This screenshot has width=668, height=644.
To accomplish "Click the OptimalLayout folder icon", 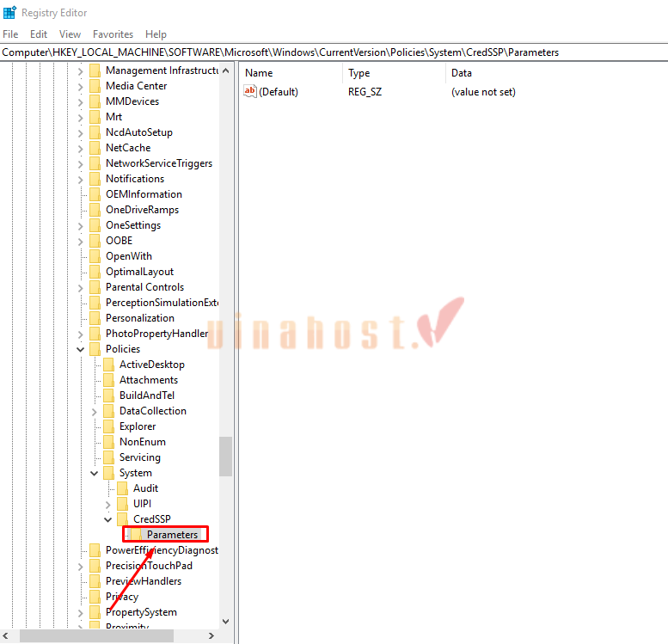I will point(95,272).
